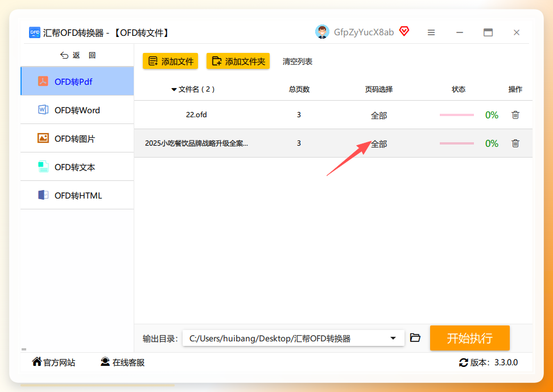Switch to OFD转Word mode
The width and height of the screenshot is (553, 392).
[77, 110]
